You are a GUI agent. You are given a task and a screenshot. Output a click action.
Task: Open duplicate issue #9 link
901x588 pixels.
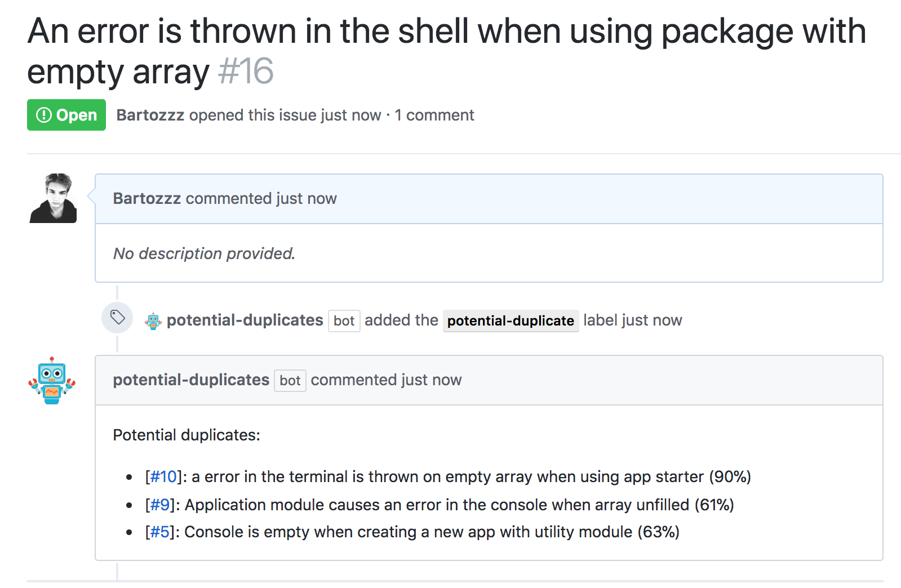click(159, 505)
